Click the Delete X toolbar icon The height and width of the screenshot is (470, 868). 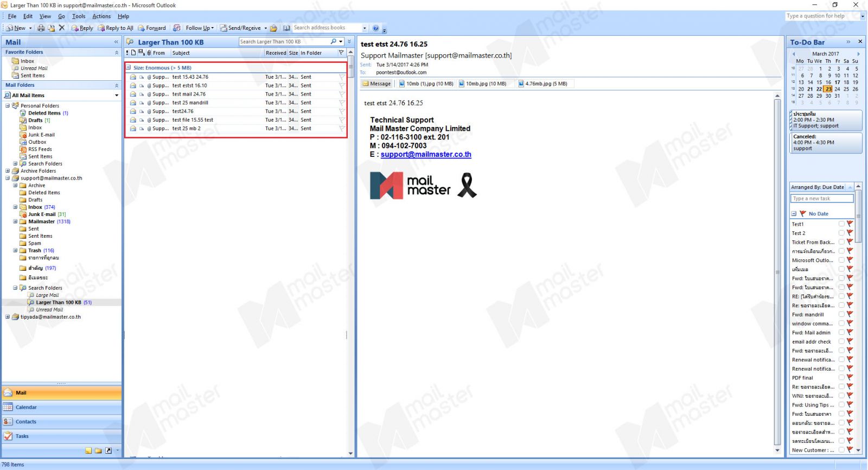click(61, 28)
